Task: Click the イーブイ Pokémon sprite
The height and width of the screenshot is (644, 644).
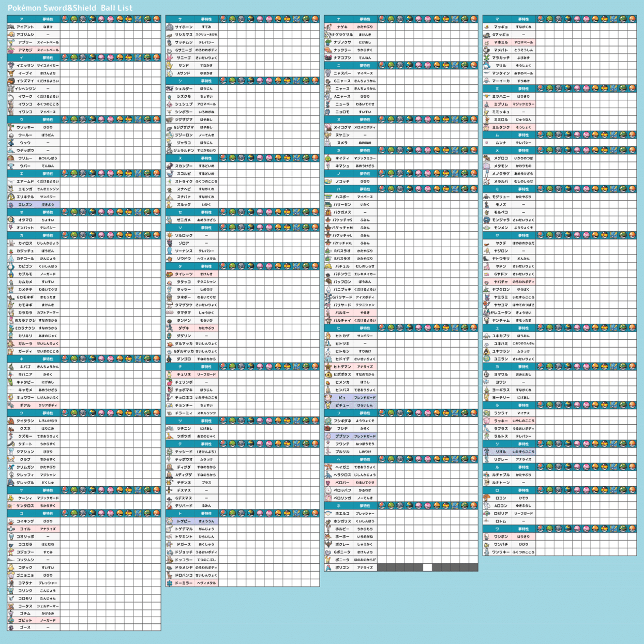Action: click(x=11, y=73)
